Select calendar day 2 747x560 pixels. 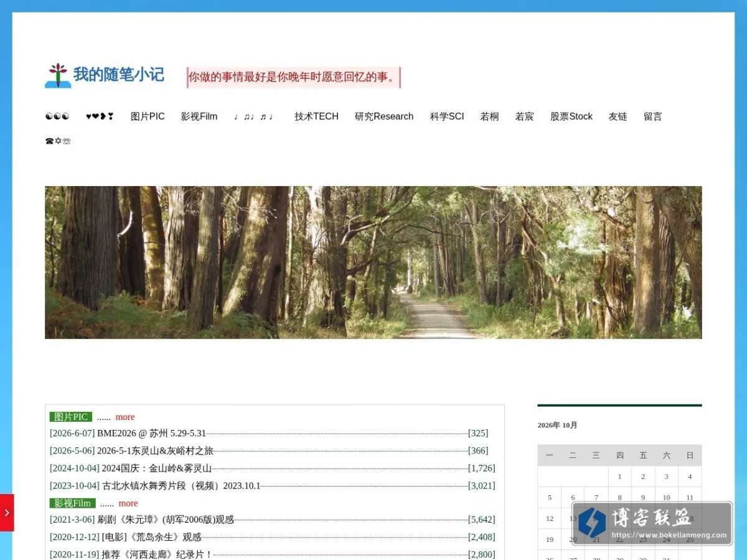(x=643, y=477)
